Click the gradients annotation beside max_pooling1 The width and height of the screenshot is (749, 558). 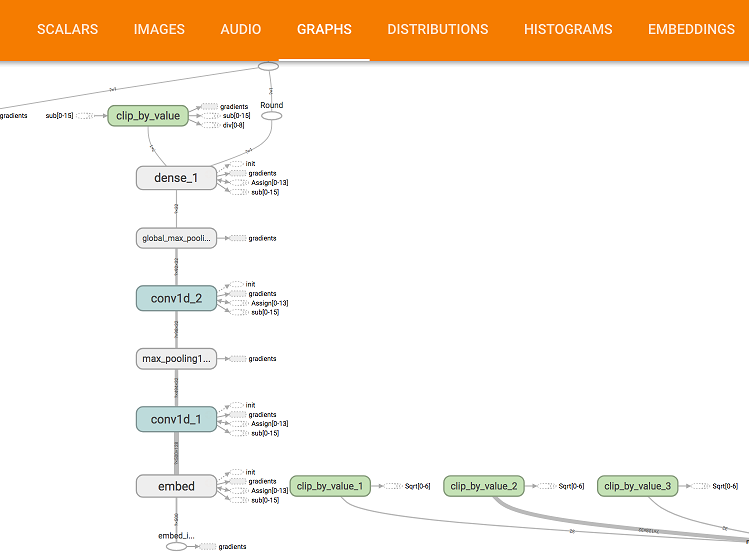coord(262,358)
